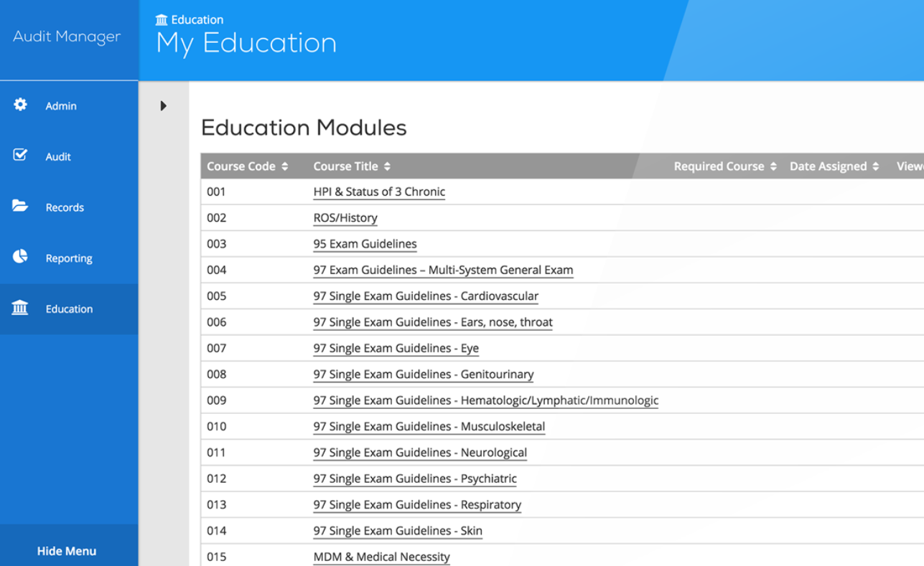Click the sort icon beside Course Title
The height and width of the screenshot is (566, 924).
(x=386, y=166)
